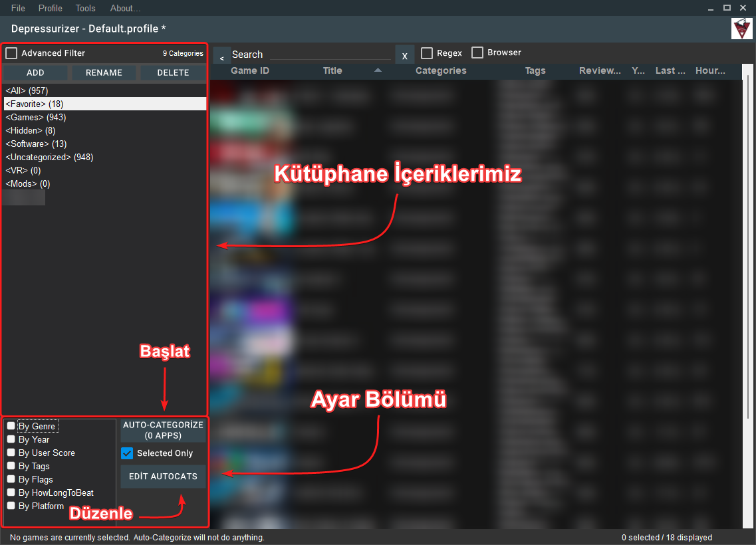Uncheck the Selected Only checkbox
The width and height of the screenshot is (756, 545).
(x=127, y=453)
